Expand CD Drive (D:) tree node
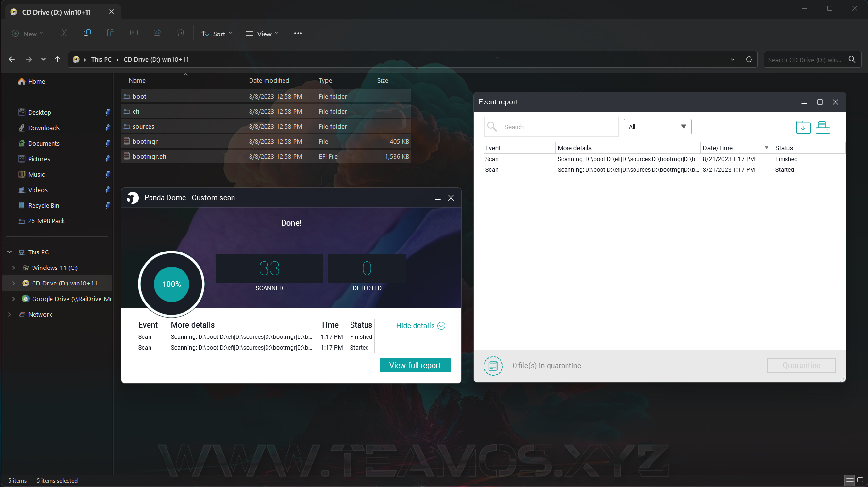Viewport: 868px width, 487px height. pyautogui.click(x=13, y=283)
